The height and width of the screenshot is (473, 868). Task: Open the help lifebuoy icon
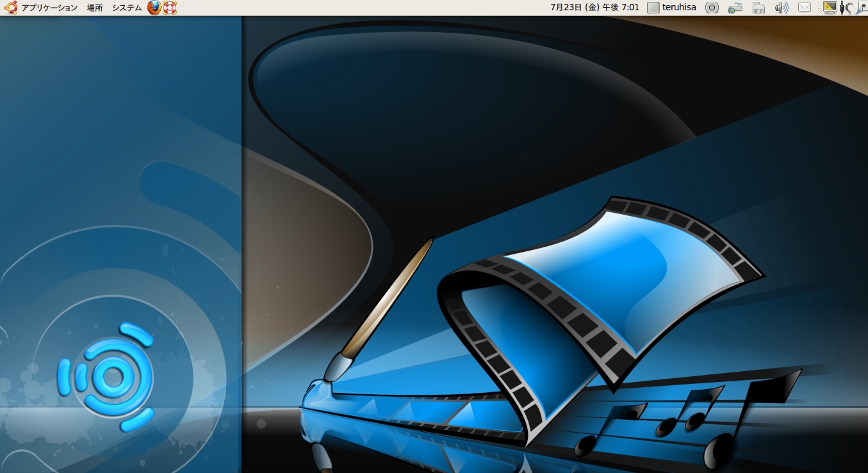tap(170, 8)
